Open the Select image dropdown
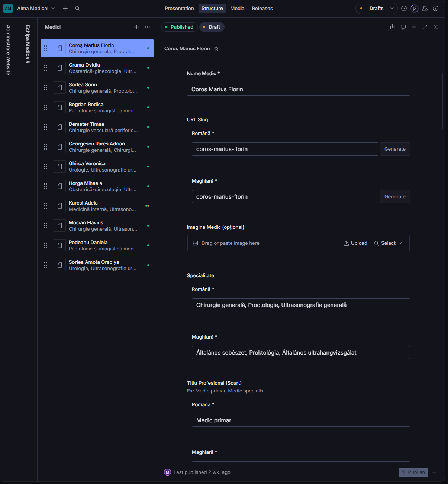448x484 pixels. [388, 243]
